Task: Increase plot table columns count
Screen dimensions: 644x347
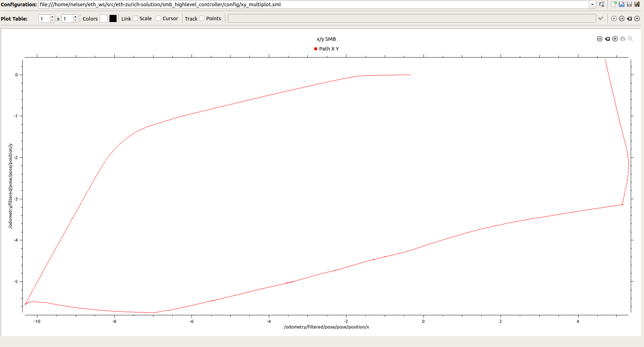Action: [x=75, y=17]
